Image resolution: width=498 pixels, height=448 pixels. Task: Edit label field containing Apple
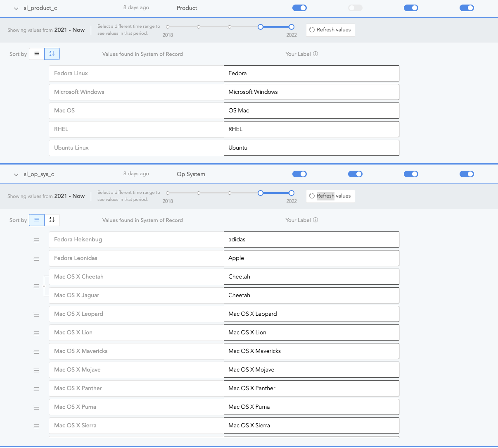311,258
